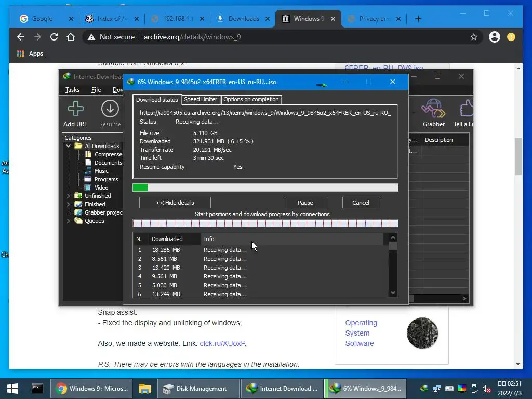Viewport: 532px width, 399px height.
Task: Click the connections progress segment bar
Action: (265, 223)
